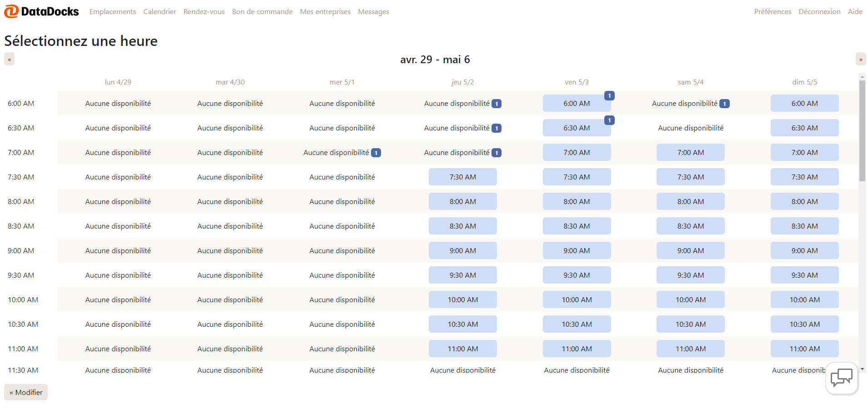Select Sunday 6:30 AM time slot
Viewport: 868px width, 409px height.
(804, 128)
